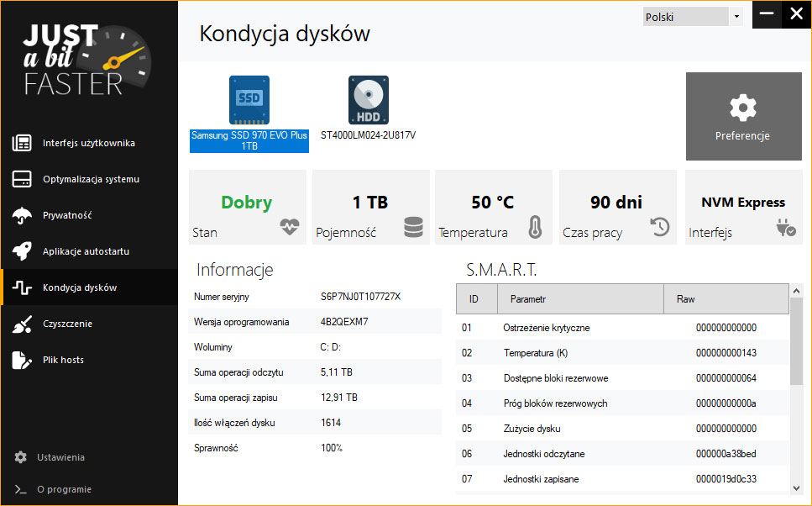Minimize the application window
Viewport: 812px width, 506px height.
click(x=767, y=14)
